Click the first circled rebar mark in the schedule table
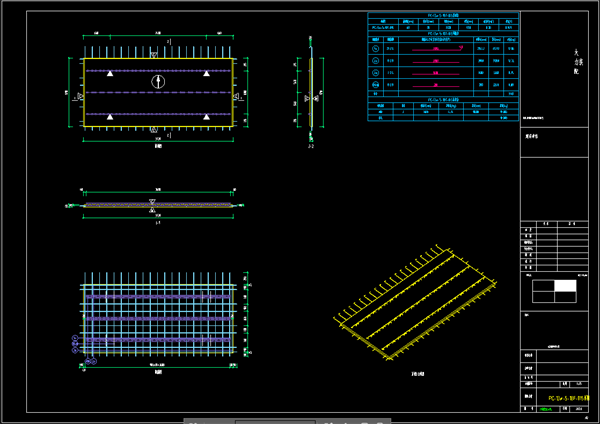The image size is (600, 424). [x=376, y=49]
